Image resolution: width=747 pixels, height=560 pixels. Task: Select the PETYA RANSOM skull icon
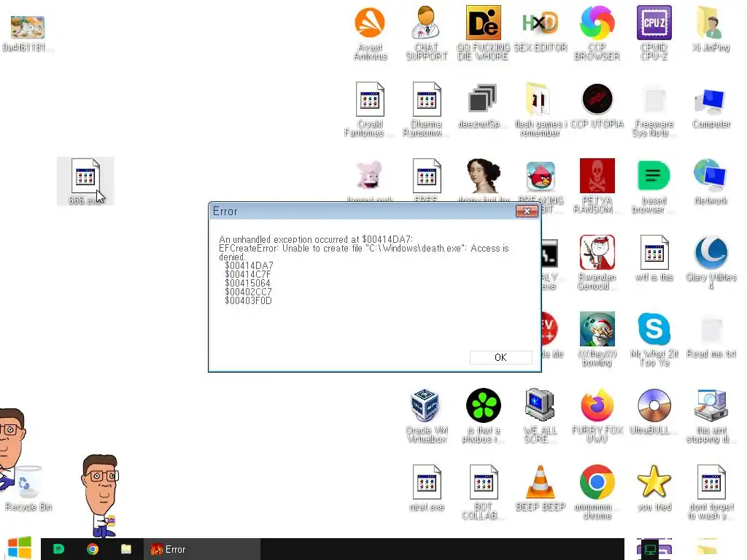coord(597,186)
